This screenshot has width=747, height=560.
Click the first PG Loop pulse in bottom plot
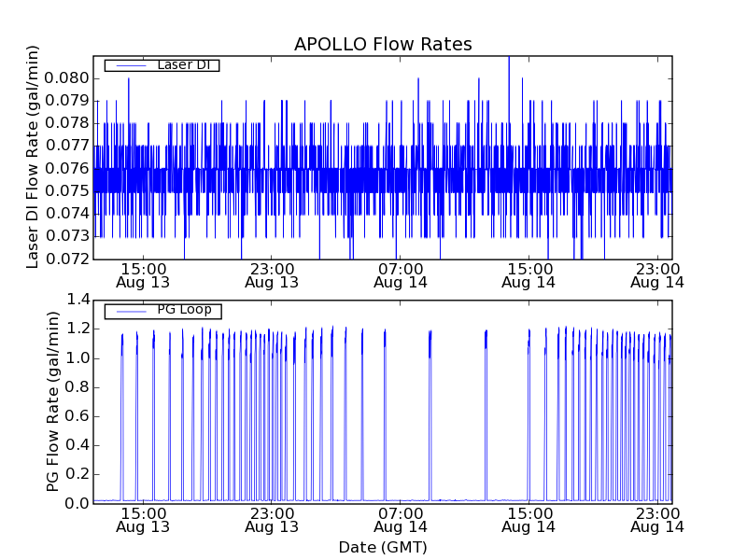[121, 355]
